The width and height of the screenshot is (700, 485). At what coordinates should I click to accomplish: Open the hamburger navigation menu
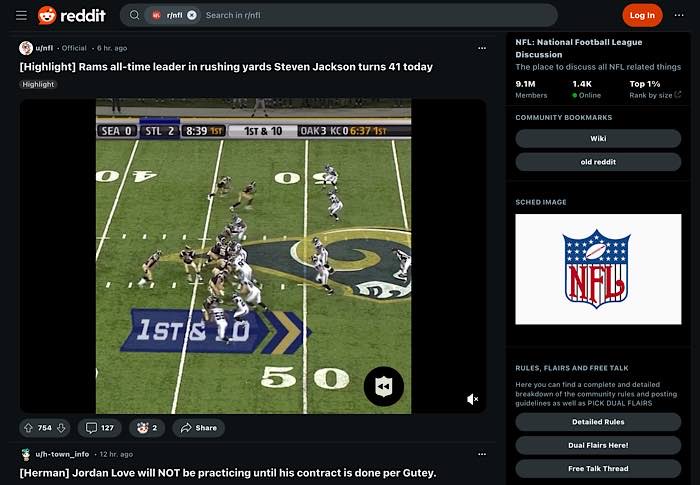(21, 15)
